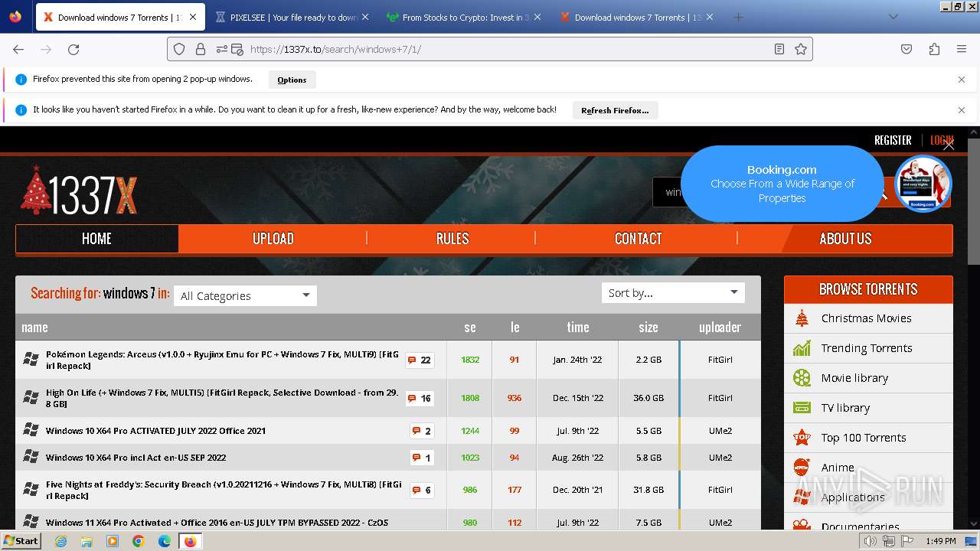This screenshot has height=551, width=980.
Task: Open the Firefox hamburger menu
Action: (x=962, y=49)
